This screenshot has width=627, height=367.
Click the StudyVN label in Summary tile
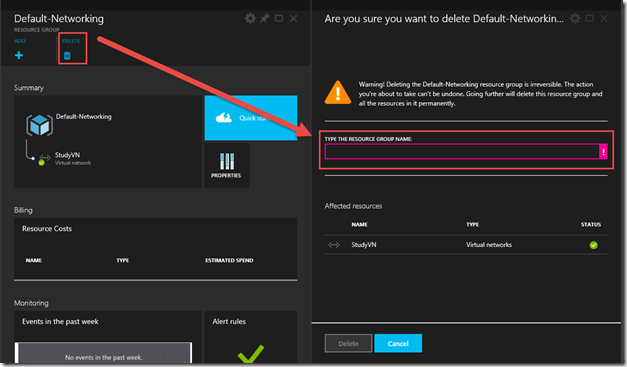click(x=67, y=155)
